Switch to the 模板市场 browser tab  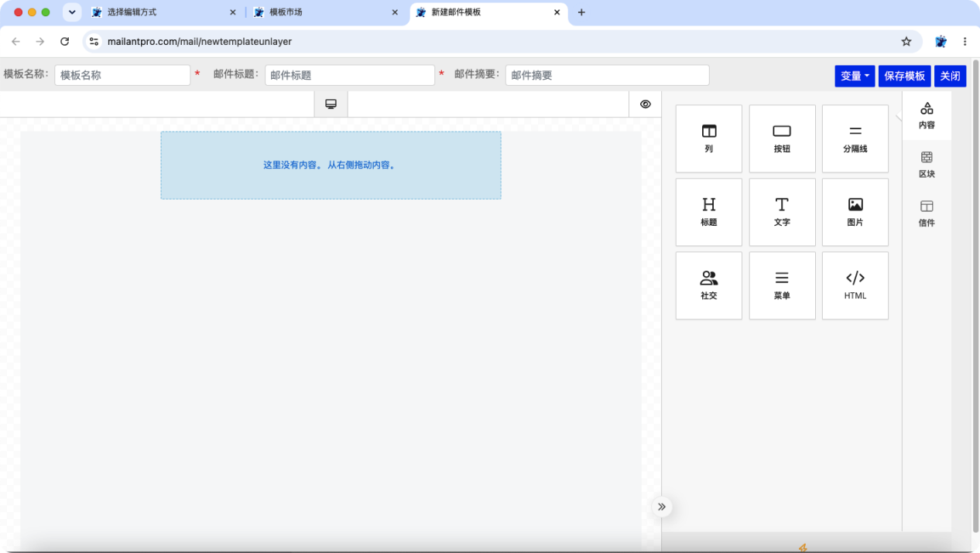tap(324, 12)
